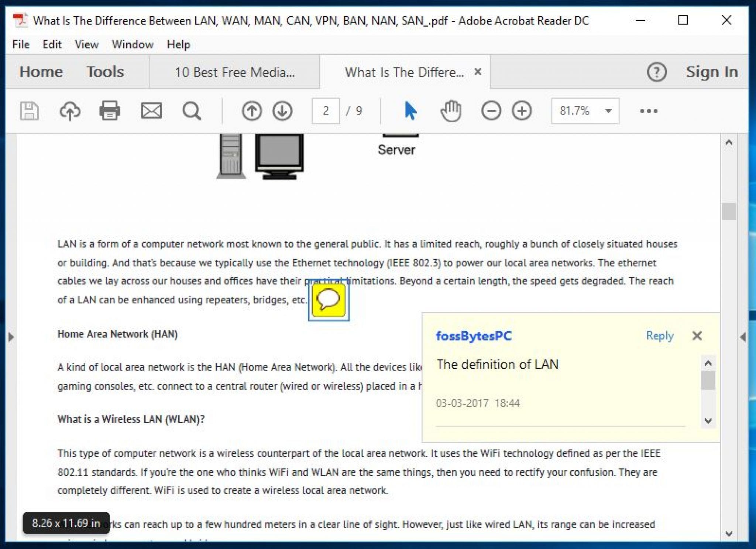
Task: Switch to 10 Best Free Media tab
Action: coord(234,72)
